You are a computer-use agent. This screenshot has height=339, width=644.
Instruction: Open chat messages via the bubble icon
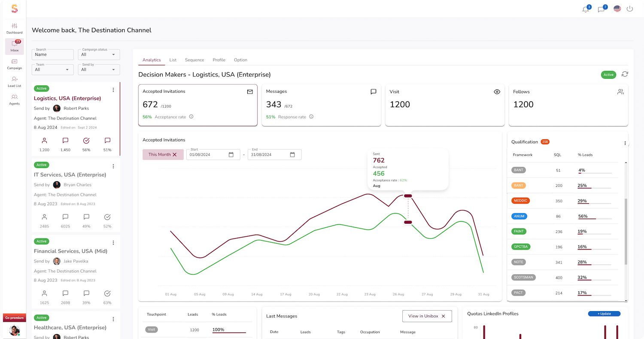601,8
